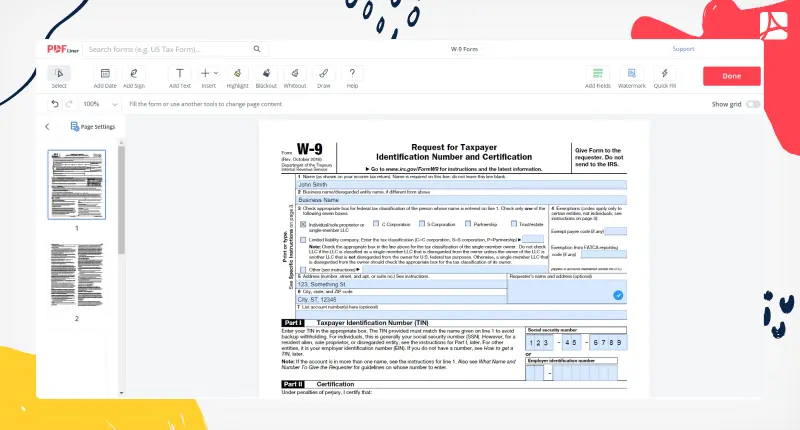This screenshot has height=430, width=800.
Task: Click the FATCA reporting code field
Action: click(604, 254)
